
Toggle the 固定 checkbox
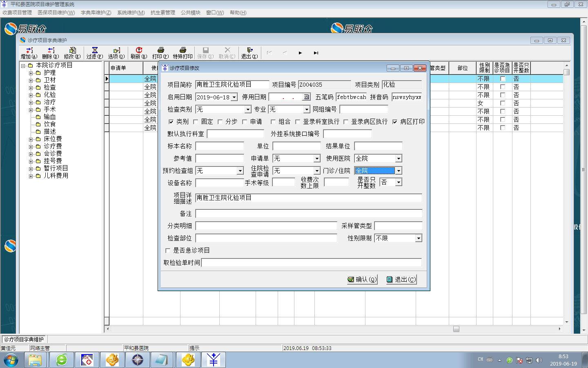[x=196, y=121]
